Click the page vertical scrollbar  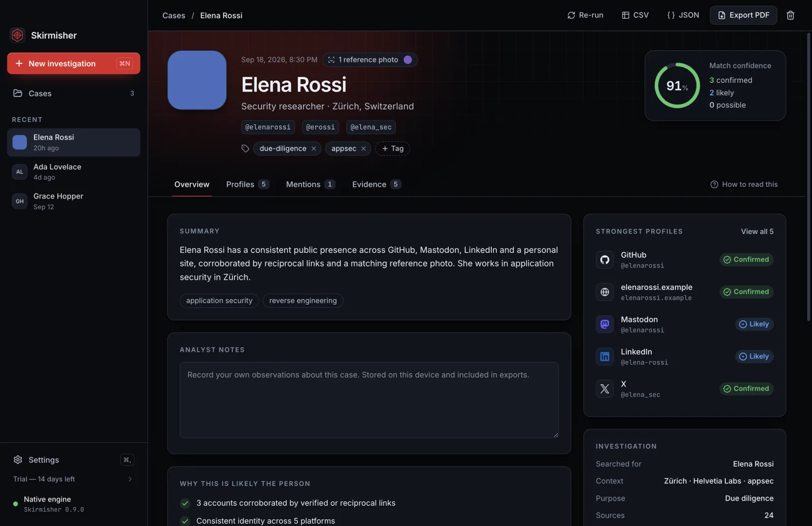click(808, 177)
